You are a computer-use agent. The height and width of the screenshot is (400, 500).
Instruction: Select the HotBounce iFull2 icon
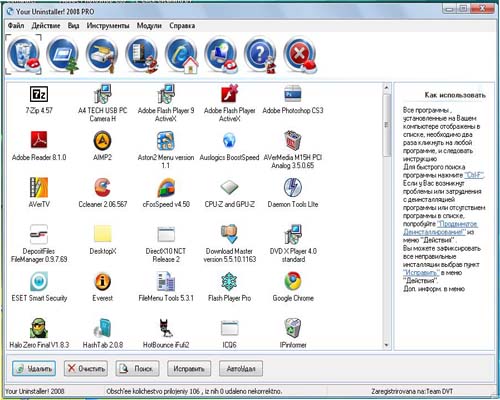(166, 328)
